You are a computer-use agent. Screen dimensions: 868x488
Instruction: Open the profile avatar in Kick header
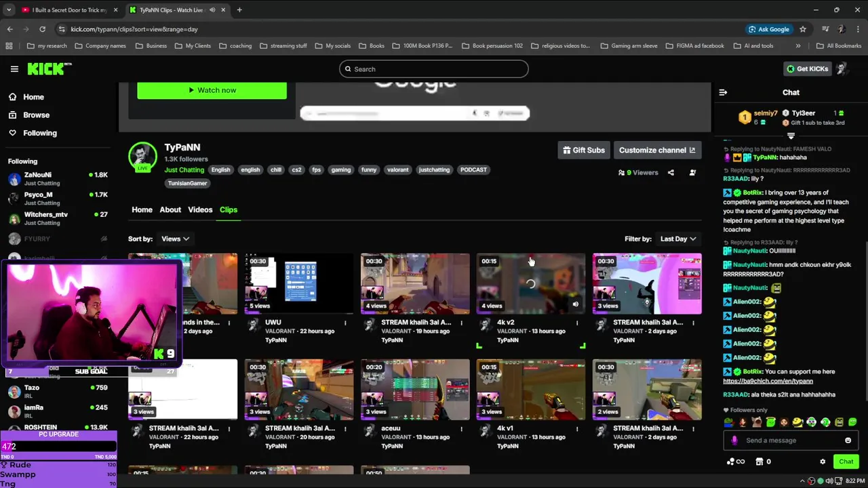[x=842, y=68]
